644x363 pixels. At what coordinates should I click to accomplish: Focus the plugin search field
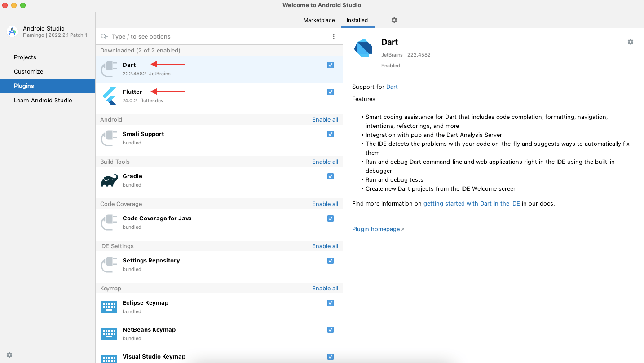click(219, 36)
